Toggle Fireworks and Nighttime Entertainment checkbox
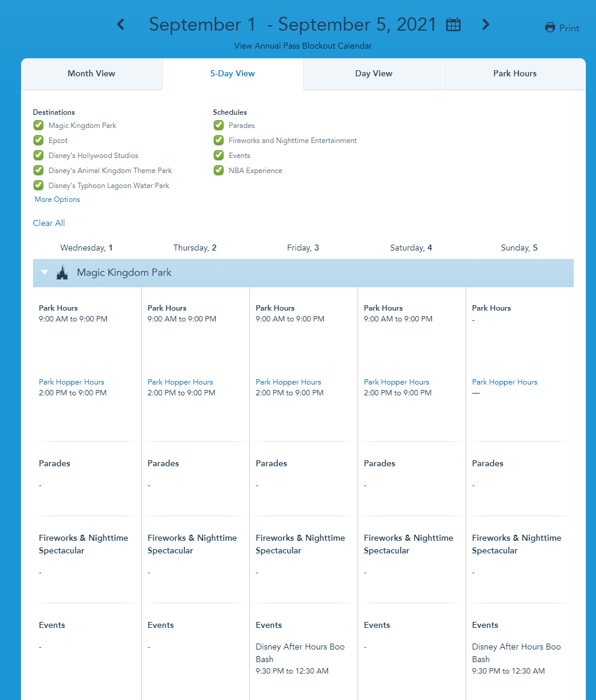Screen dimensions: 596x700 (x=219, y=141)
